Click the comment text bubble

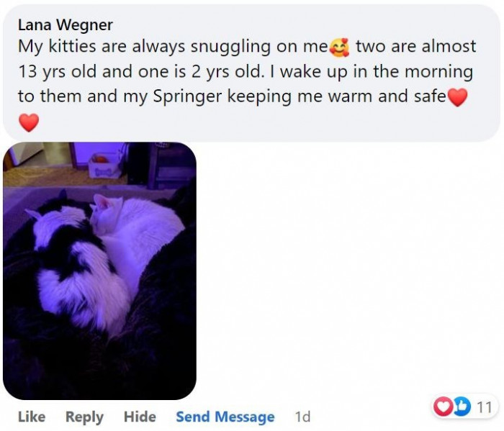[251, 73]
